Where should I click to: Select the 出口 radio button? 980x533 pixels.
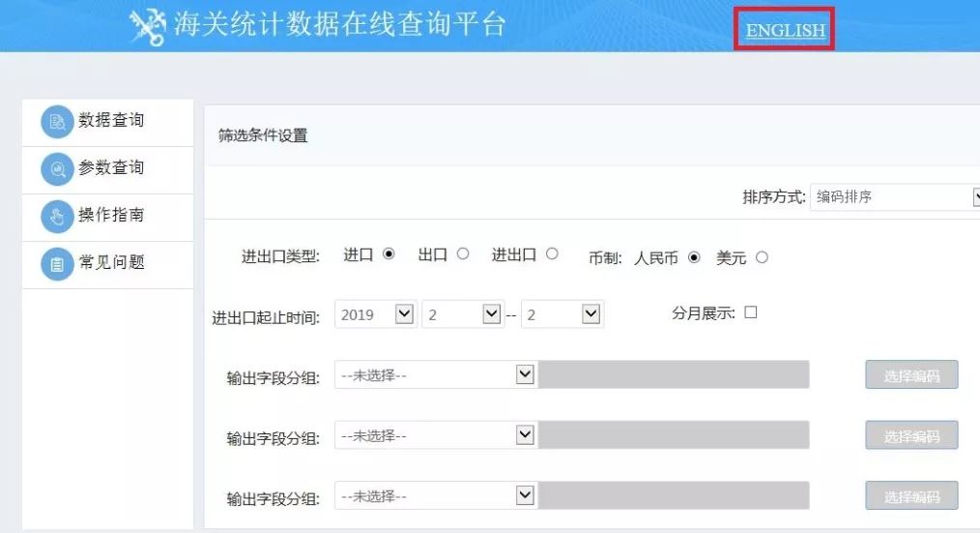(463, 254)
